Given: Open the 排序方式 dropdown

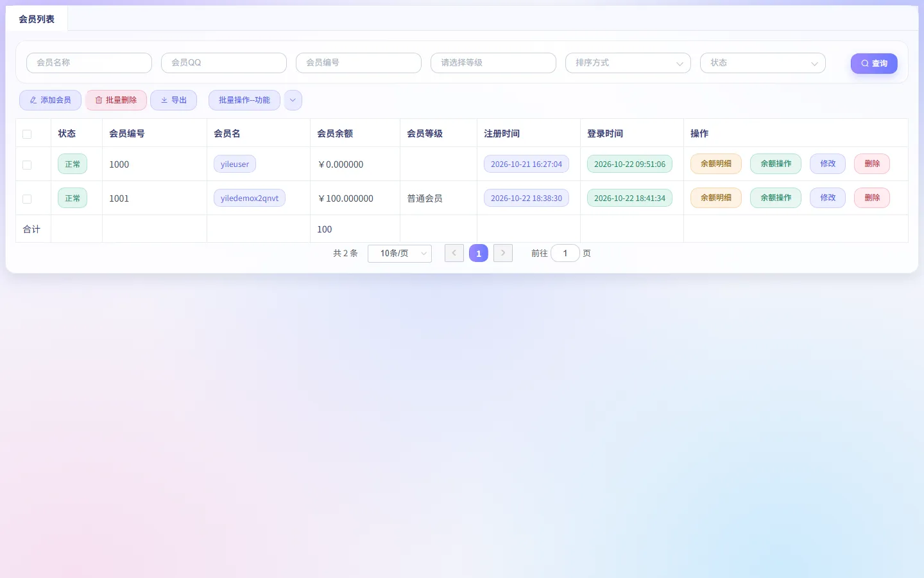Looking at the screenshot, I should tap(628, 63).
